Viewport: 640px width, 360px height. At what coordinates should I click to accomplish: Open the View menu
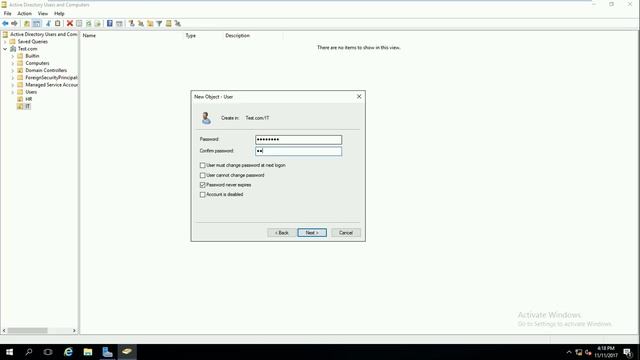(43, 13)
